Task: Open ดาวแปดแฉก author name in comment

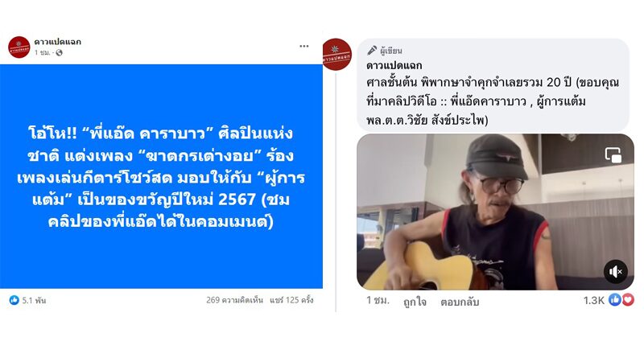Action: pos(394,65)
